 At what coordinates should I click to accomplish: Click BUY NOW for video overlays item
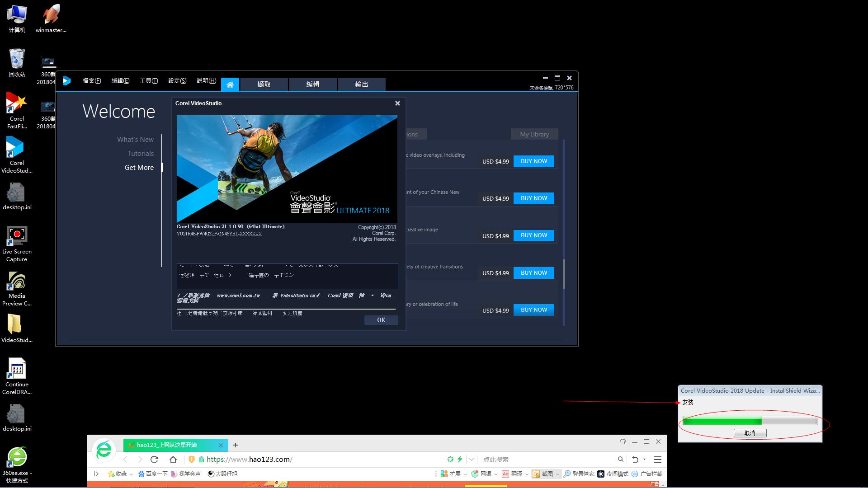click(x=534, y=161)
